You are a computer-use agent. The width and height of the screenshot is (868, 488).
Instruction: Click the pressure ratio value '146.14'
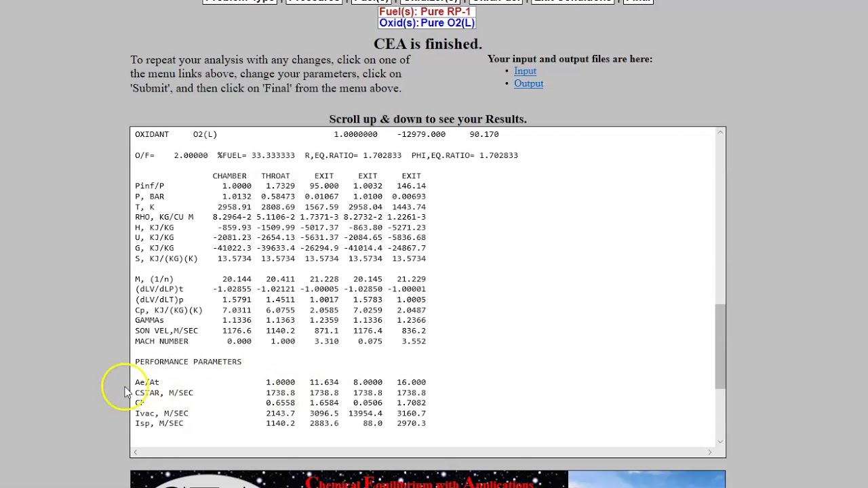[411, 186]
